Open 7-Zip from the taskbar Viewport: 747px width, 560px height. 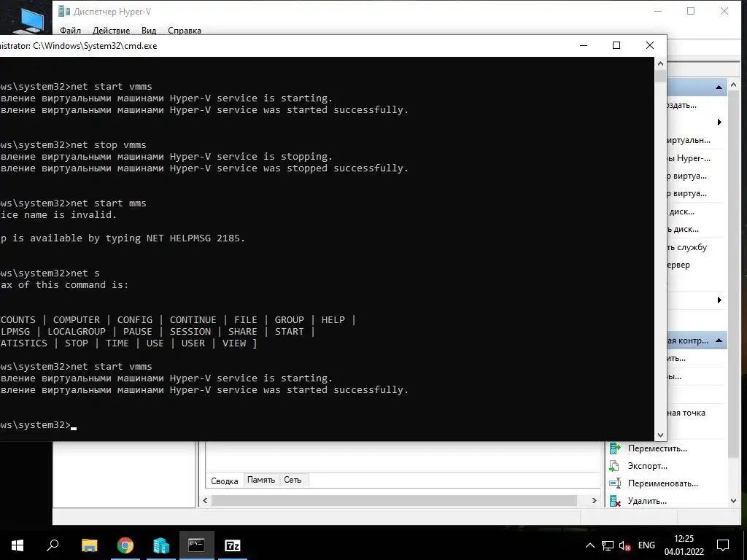tap(233, 545)
